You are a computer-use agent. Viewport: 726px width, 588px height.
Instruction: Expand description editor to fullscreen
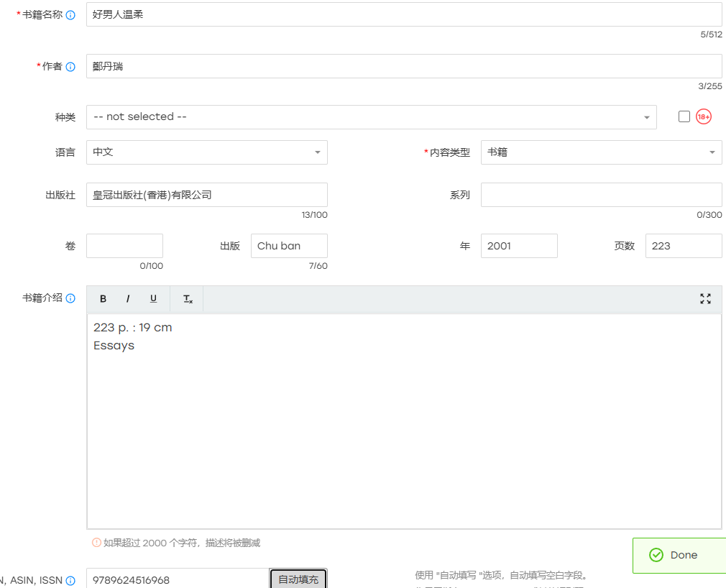coord(705,298)
